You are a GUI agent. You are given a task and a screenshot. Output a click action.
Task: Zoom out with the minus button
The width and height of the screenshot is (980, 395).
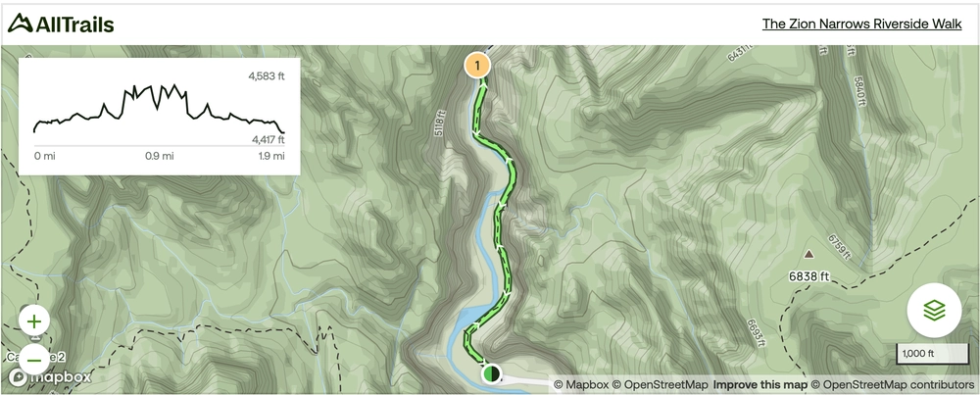pos(34,361)
